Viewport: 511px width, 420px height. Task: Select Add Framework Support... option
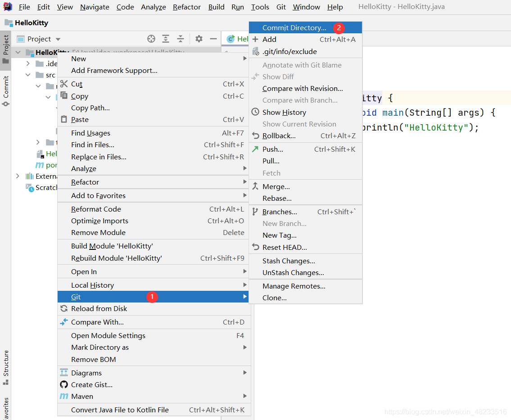tap(153, 70)
